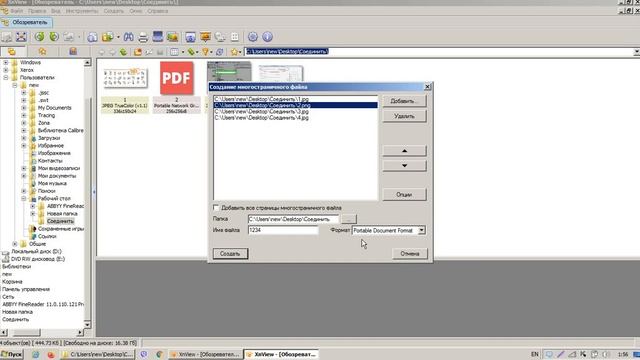The height and width of the screenshot is (360, 640).
Task: Select the Загрузки folder in tree
Action: 49,138
